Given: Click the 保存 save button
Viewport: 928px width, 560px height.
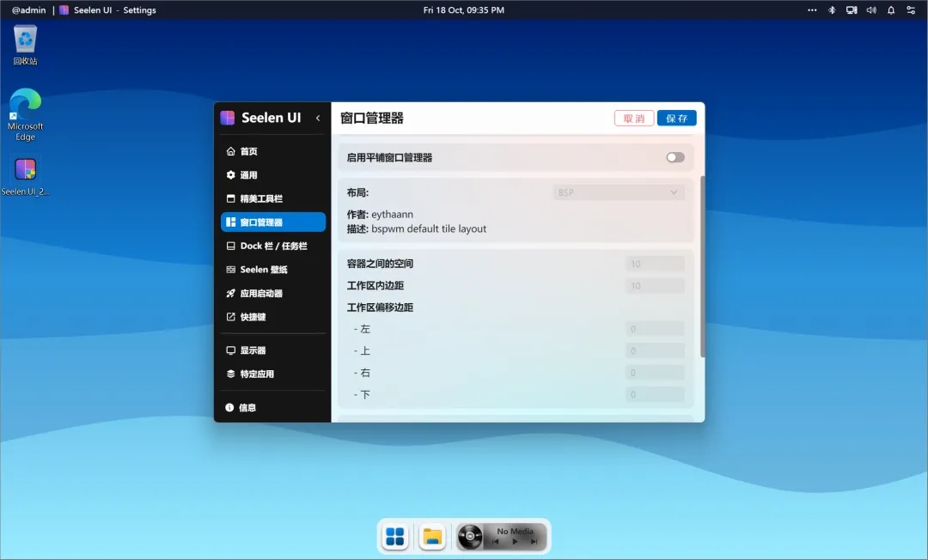Looking at the screenshot, I should 676,118.
